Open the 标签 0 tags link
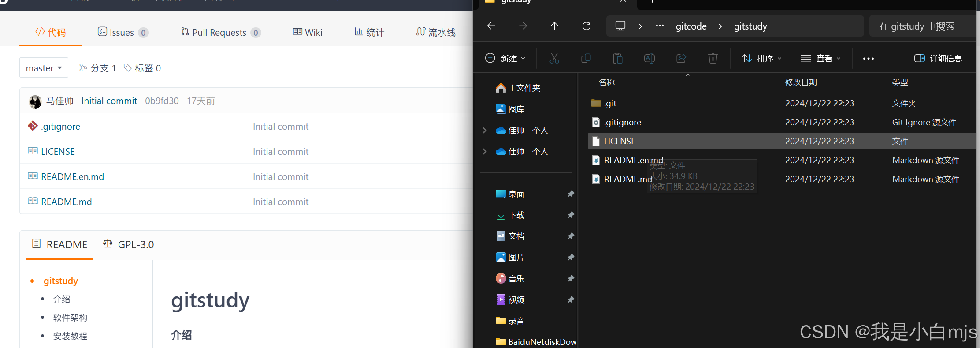The width and height of the screenshot is (980, 348). click(142, 68)
